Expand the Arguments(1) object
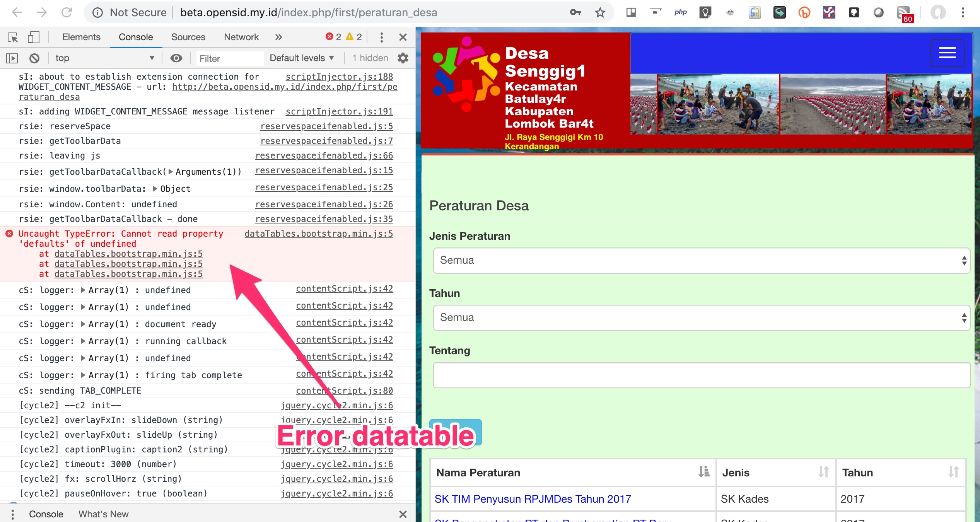The width and height of the screenshot is (980, 522). 171,172
